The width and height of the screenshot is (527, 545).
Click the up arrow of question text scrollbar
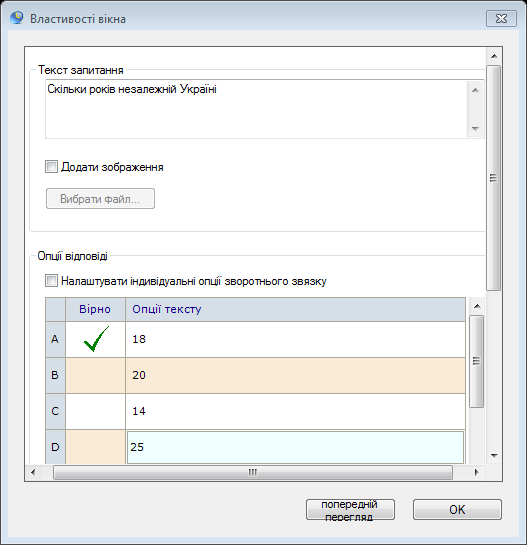(x=475, y=90)
